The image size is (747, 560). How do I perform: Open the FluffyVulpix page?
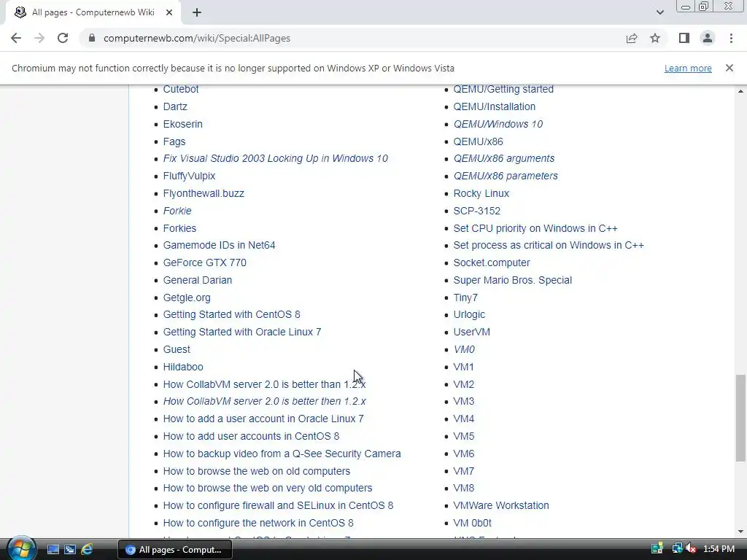point(189,176)
